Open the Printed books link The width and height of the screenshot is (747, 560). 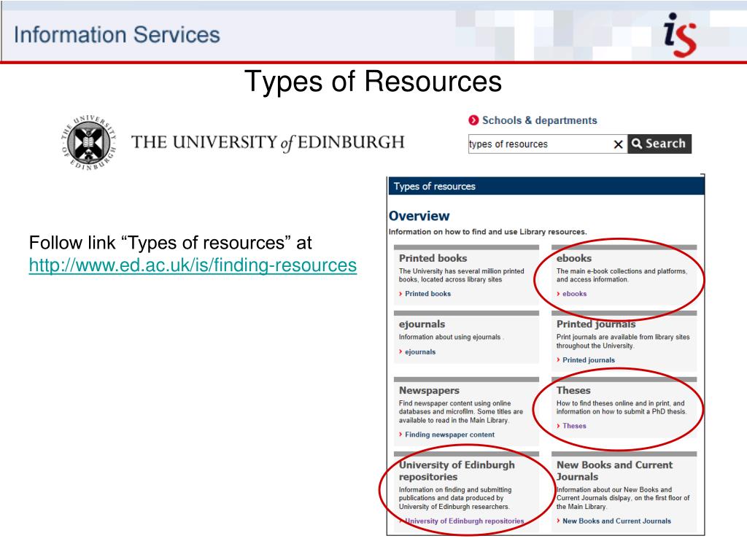click(x=427, y=294)
